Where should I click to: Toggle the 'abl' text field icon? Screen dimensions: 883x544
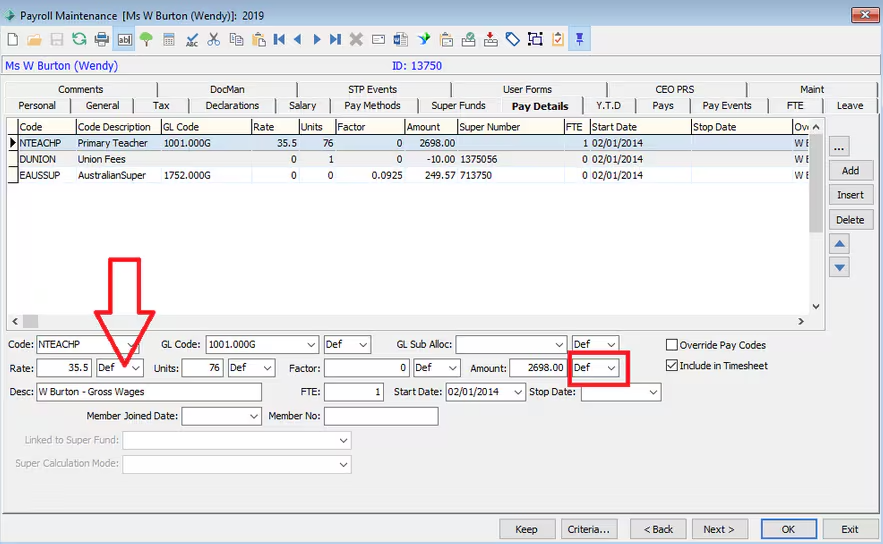pos(124,39)
